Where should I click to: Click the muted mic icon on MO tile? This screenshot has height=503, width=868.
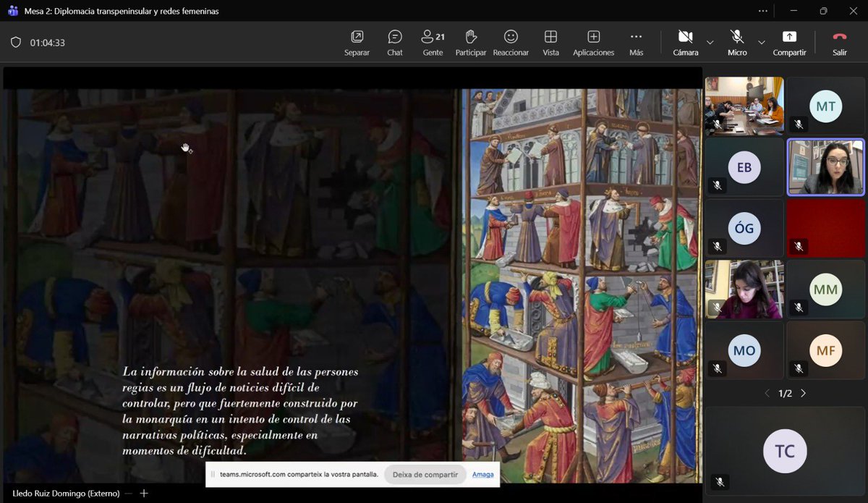[x=717, y=368]
